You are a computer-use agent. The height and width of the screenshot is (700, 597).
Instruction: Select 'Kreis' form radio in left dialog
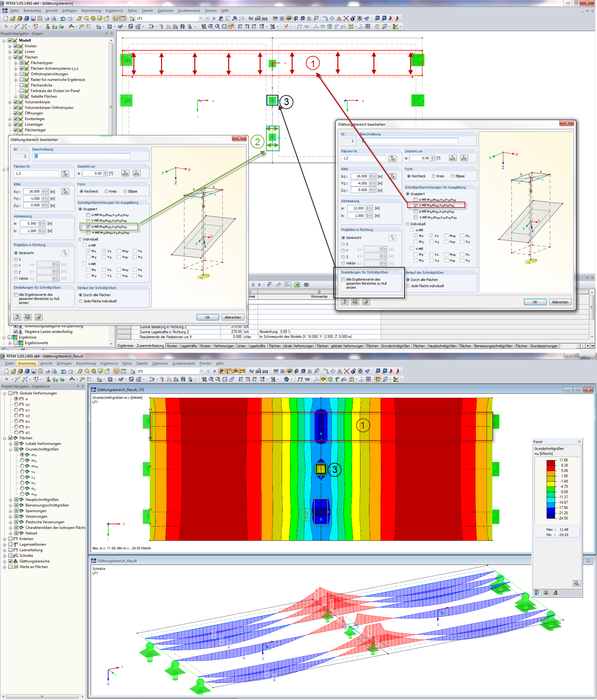106,191
